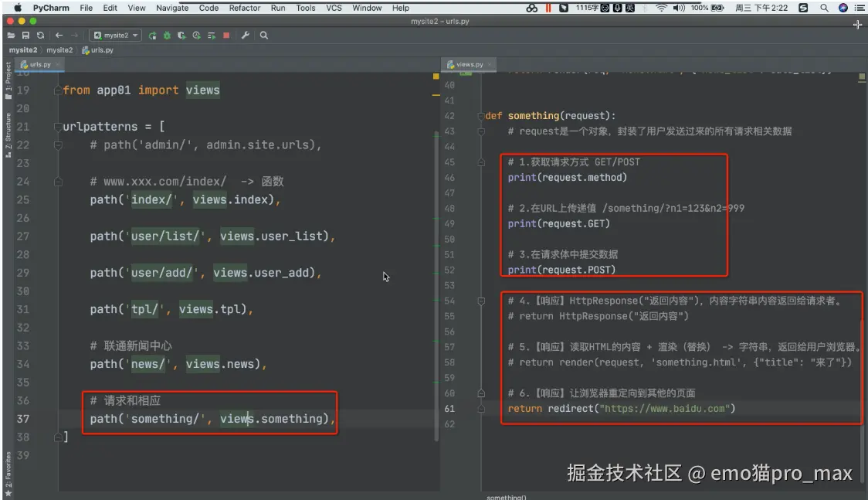Open the Code menu
This screenshot has height=500, width=868.
tap(209, 8)
